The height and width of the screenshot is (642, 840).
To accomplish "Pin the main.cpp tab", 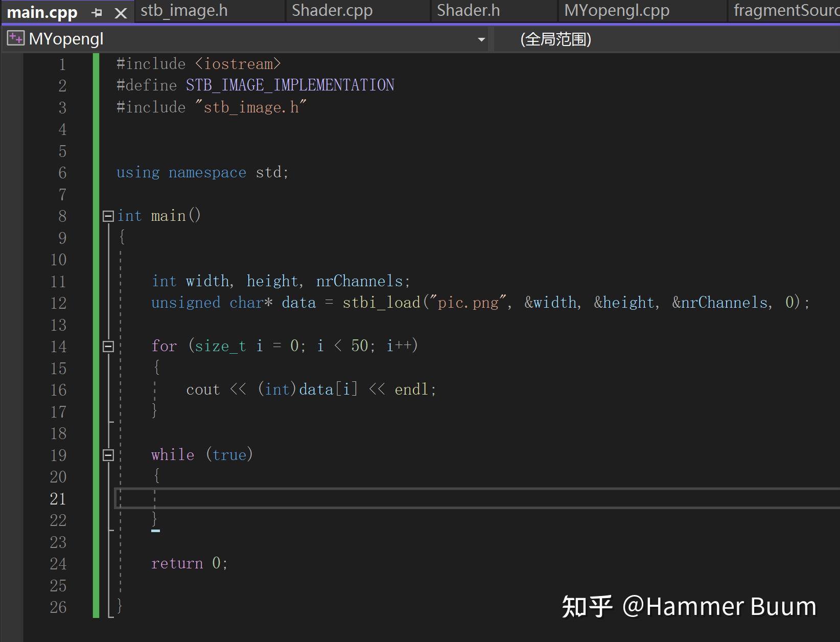I will point(97,12).
